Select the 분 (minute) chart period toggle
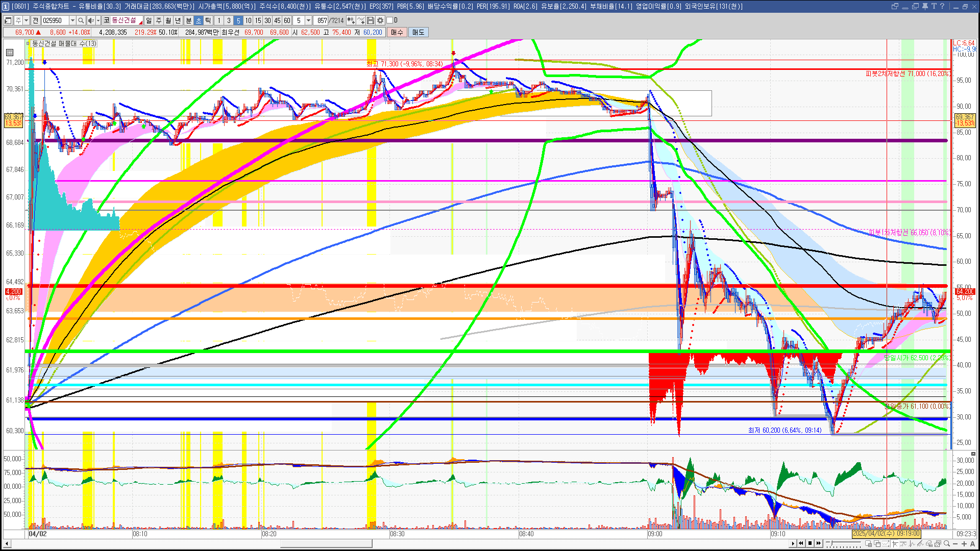The width and height of the screenshot is (980, 551). coord(188,20)
